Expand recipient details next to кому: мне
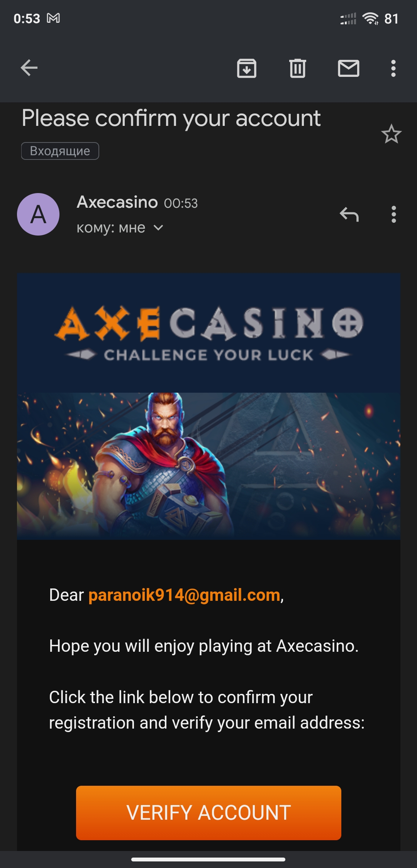This screenshot has height=868, width=417. click(x=158, y=228)
